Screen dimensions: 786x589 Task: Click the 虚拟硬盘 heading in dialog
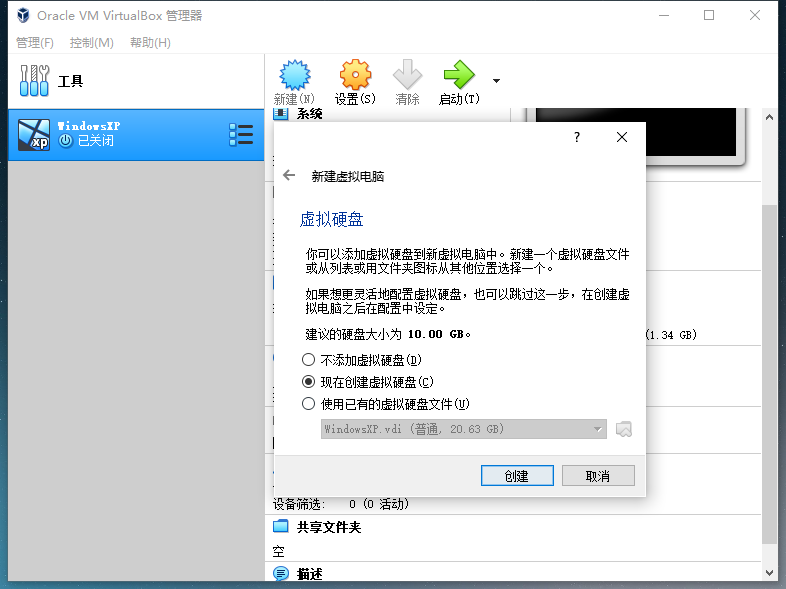(331, 219)
